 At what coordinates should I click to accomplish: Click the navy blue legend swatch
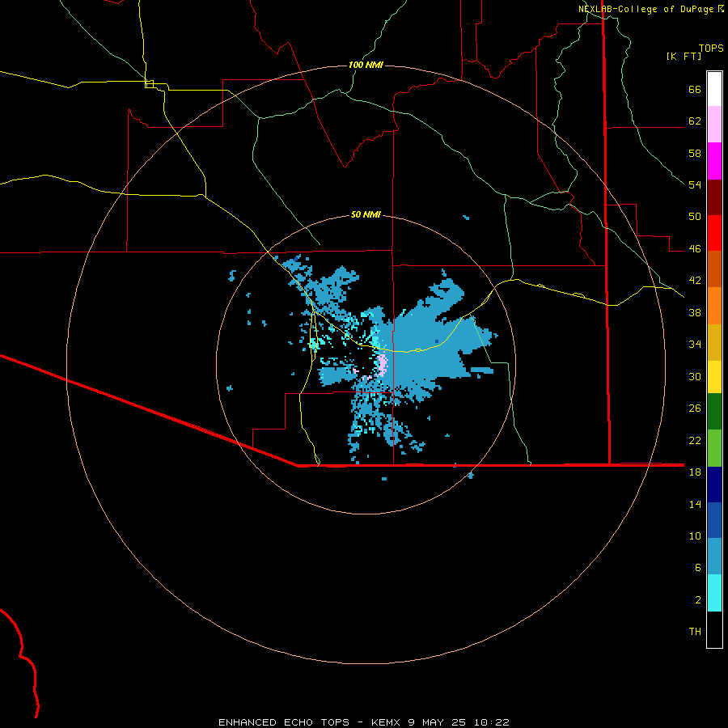[714, 485]
